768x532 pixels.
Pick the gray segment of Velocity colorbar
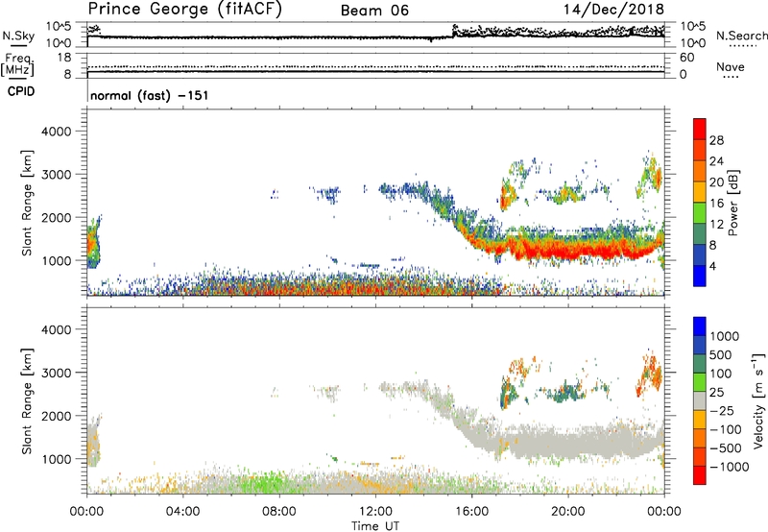[x=700, y=400]
